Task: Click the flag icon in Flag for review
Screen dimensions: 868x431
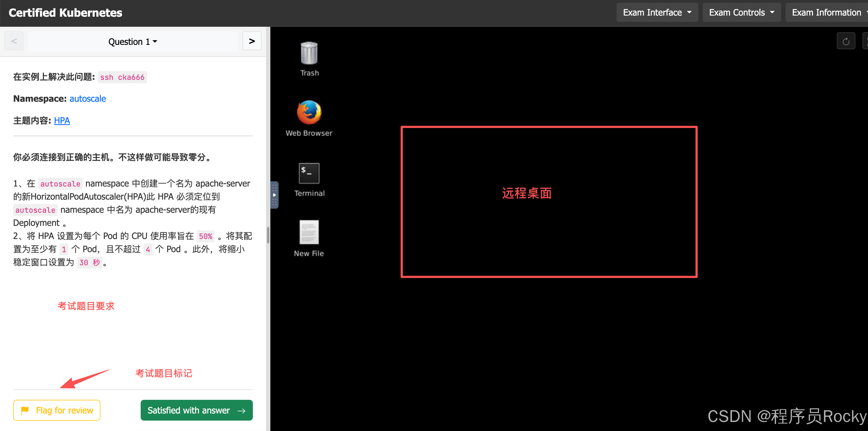Action: point(25,410)
